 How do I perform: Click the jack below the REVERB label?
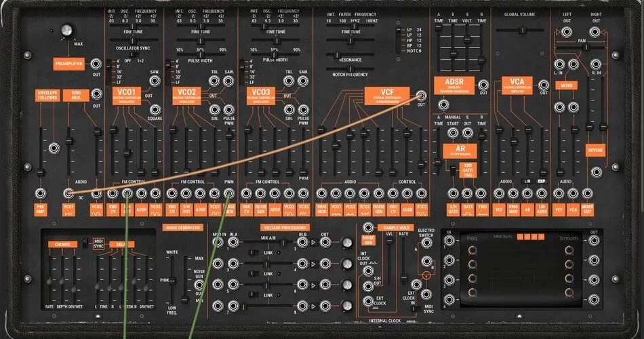(596, 172)
